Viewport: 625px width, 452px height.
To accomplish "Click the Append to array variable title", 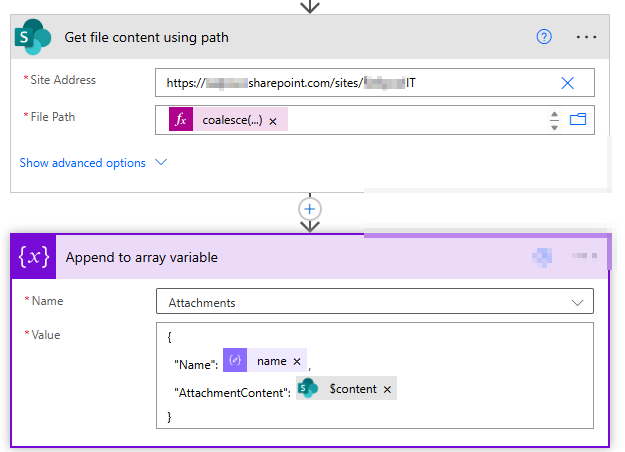I will coord(141,257).
